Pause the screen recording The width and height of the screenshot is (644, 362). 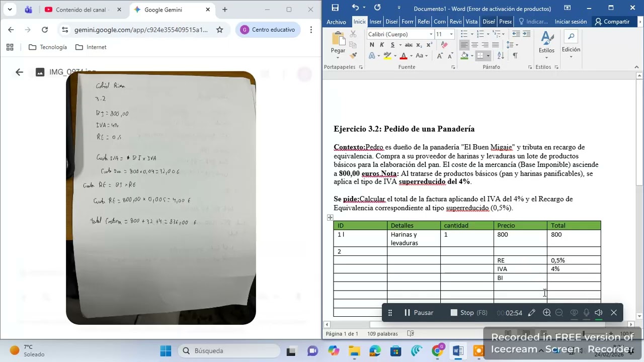point(419,313)
